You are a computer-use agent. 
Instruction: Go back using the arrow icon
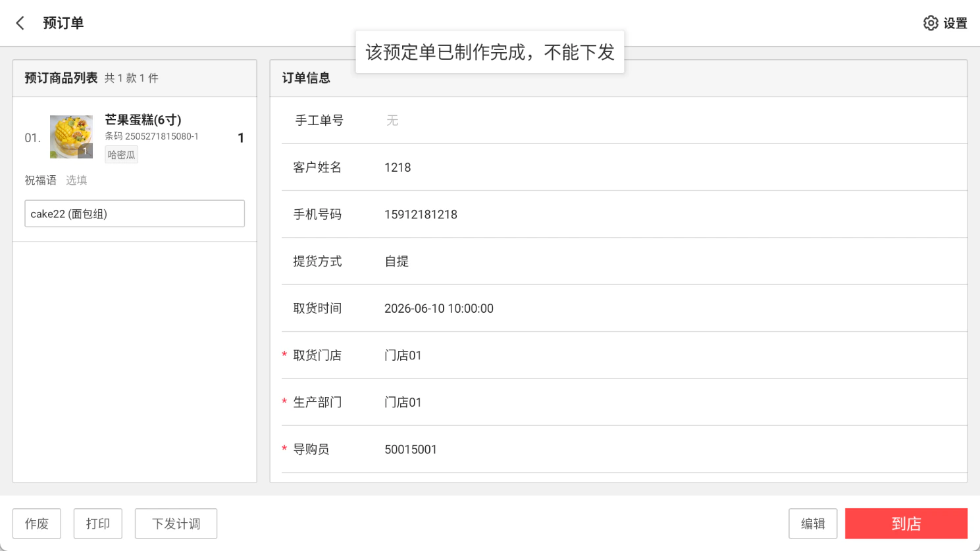(x=20, y=23)
